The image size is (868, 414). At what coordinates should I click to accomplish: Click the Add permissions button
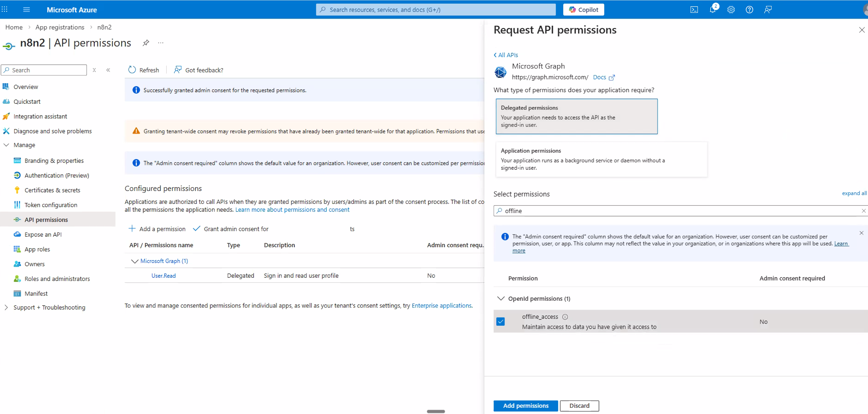(525, 405)
